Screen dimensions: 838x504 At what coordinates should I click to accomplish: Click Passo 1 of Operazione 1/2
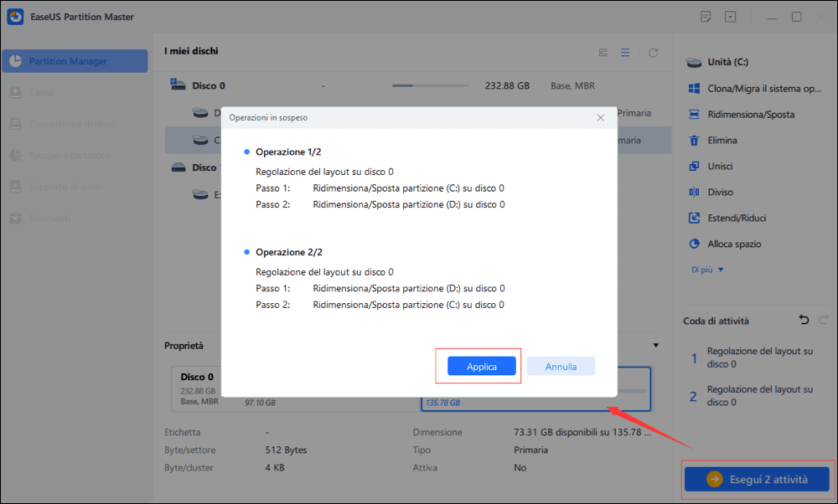(x=380, y=188)
